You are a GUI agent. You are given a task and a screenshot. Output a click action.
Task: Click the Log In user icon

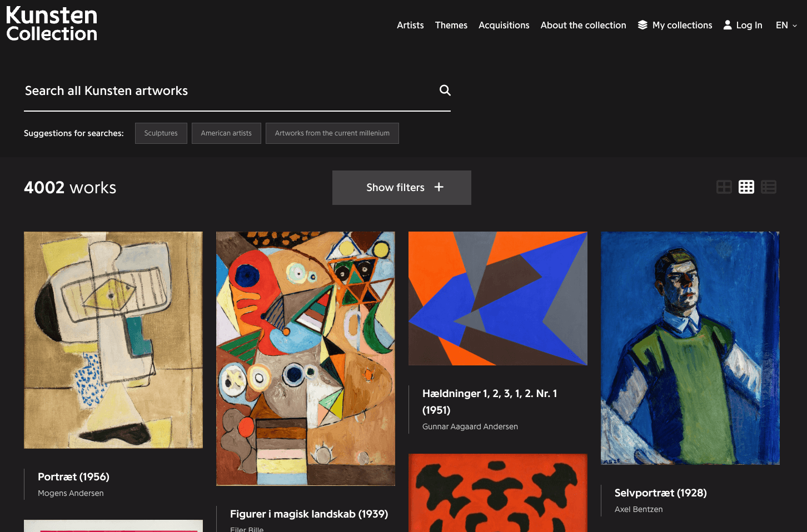(x=728, y=25)
